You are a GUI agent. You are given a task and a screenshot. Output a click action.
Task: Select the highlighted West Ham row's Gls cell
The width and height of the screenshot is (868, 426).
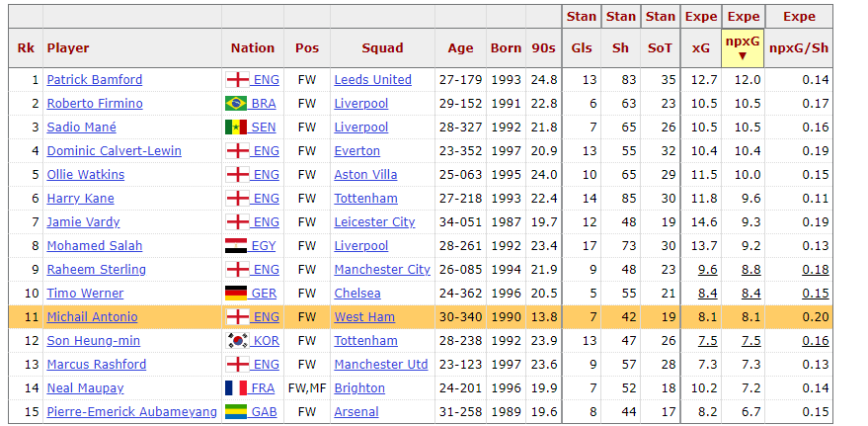click(582, 317)
